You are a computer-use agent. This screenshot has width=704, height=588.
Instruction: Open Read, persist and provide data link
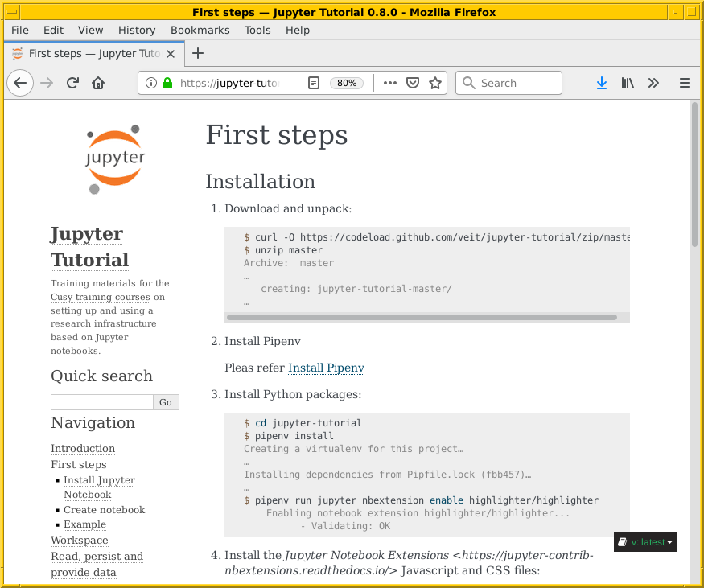coord(97,564)
